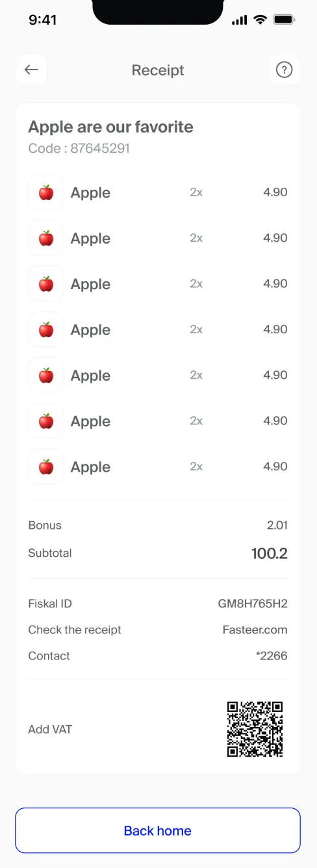The height and width of the screenshot is (868, 317).
Task: Select the Fiskal ID value GM8H765H2
Action: tap(253, 604)
